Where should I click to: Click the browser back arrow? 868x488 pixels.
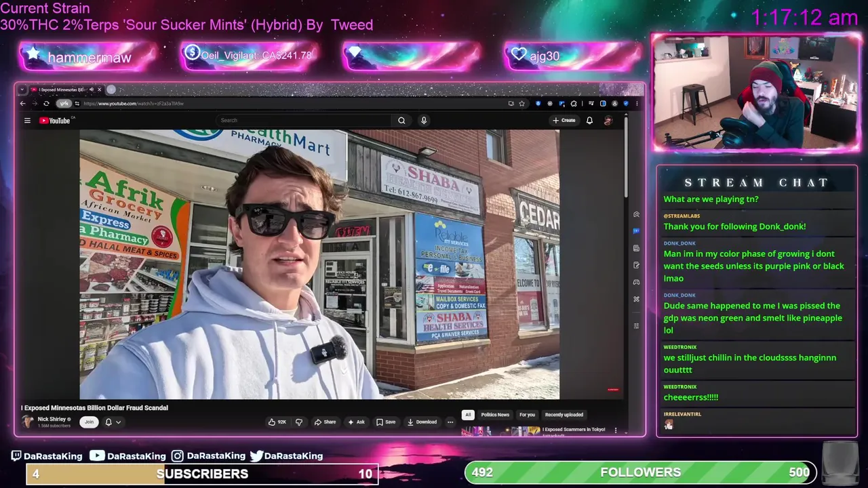(22, 104)
